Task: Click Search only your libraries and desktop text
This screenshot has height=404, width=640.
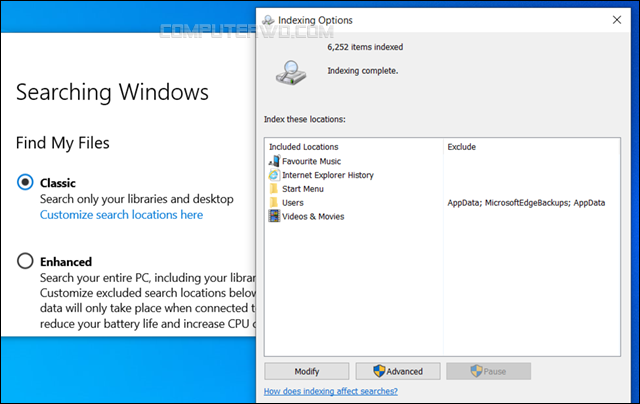Action: 137,199
